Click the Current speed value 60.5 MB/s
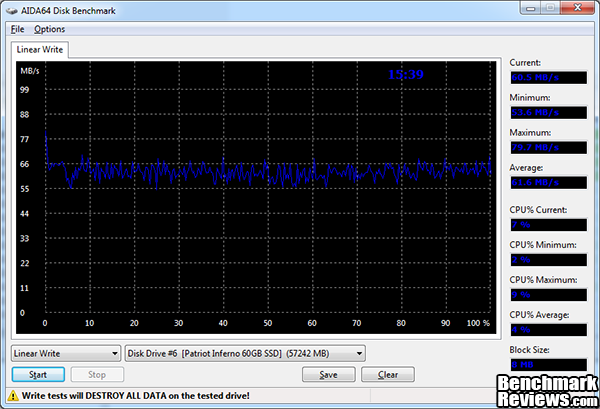The height and width of the screenshot is (409, 600). [x=548, y=78]
